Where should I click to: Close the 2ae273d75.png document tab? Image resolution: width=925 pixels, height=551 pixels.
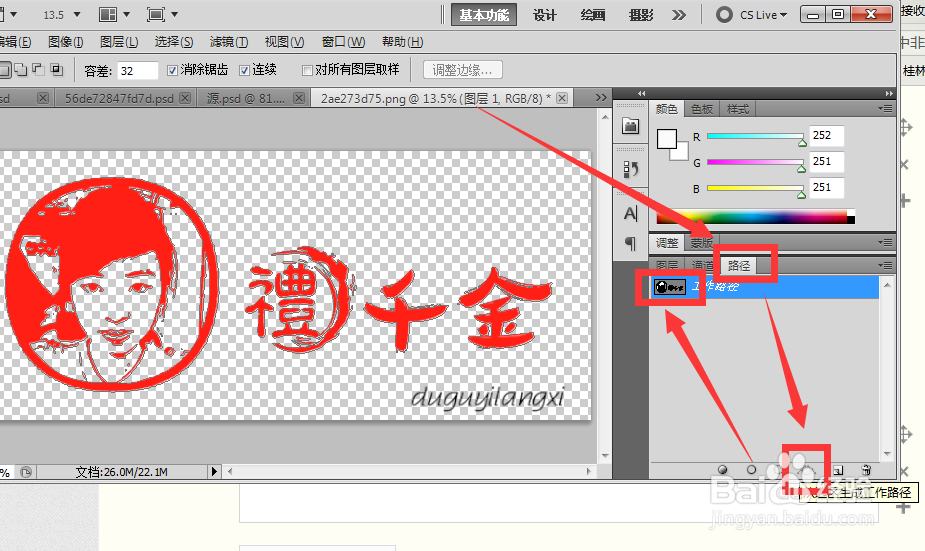tap(562, 98)
